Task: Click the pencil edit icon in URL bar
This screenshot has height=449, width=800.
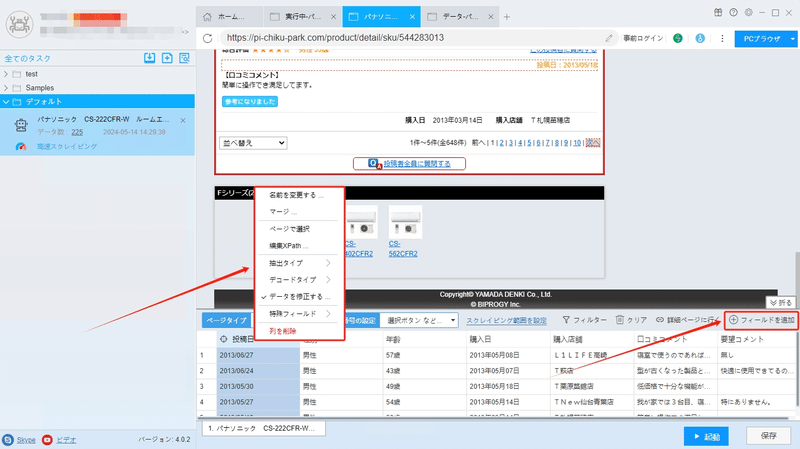Action: 609,38
